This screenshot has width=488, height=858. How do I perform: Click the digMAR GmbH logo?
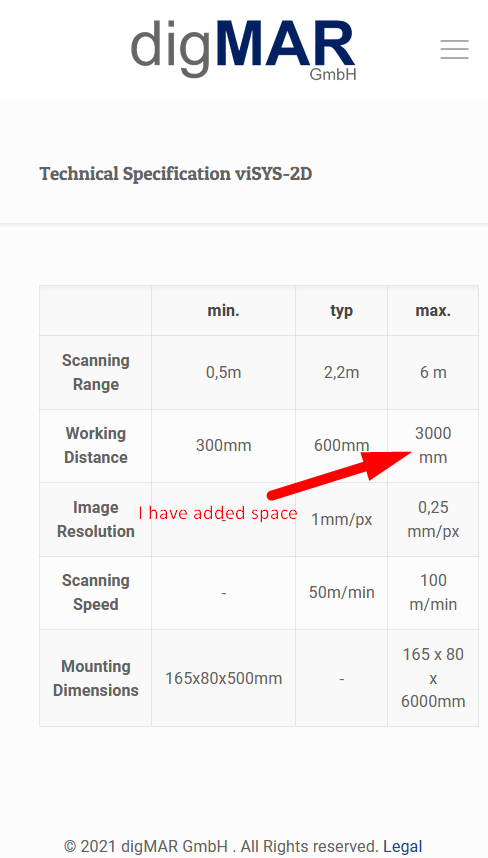pos(244,50)
